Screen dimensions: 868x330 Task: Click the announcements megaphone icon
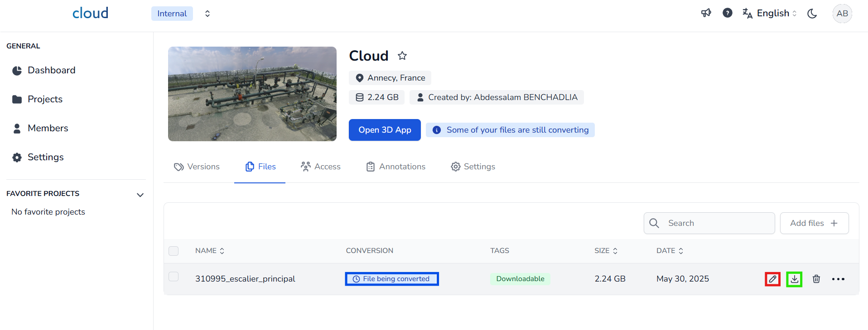706,13
